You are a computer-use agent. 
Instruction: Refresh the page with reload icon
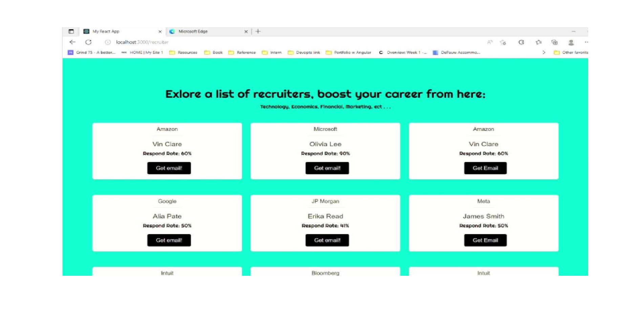[88, 42]
